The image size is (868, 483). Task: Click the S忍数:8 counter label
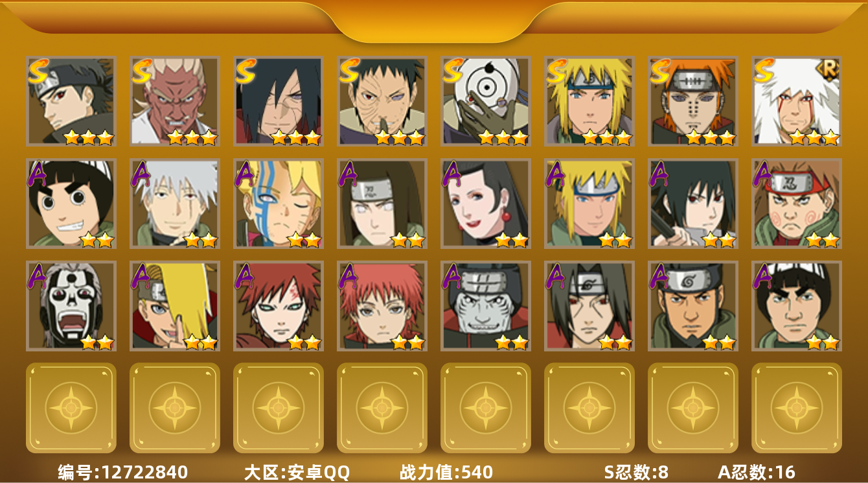(636, 472)
